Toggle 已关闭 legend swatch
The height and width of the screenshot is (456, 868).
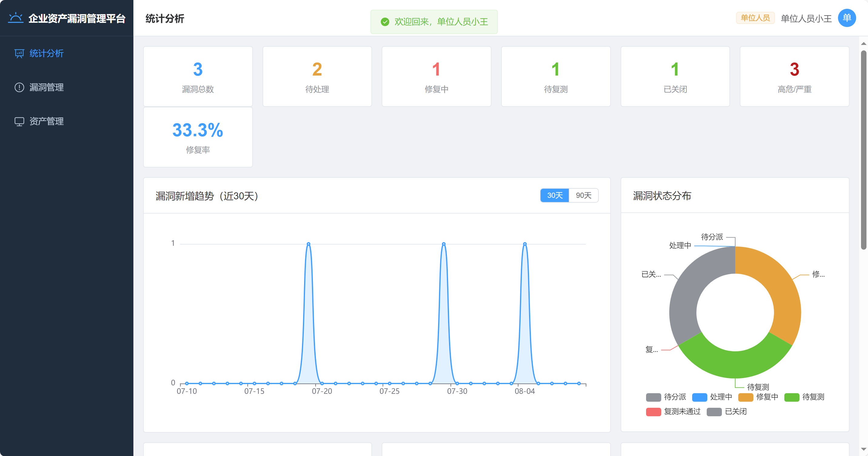pos(714,412)
